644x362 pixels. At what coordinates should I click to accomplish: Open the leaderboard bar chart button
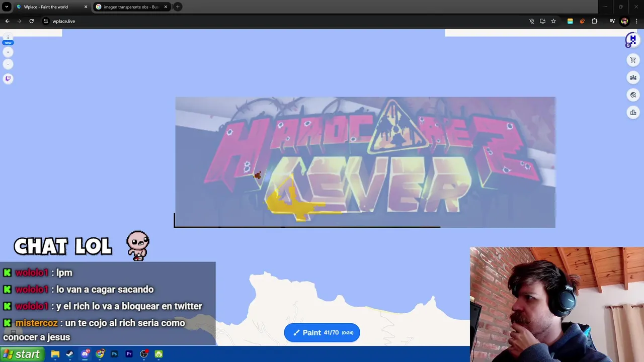(633, 113)
